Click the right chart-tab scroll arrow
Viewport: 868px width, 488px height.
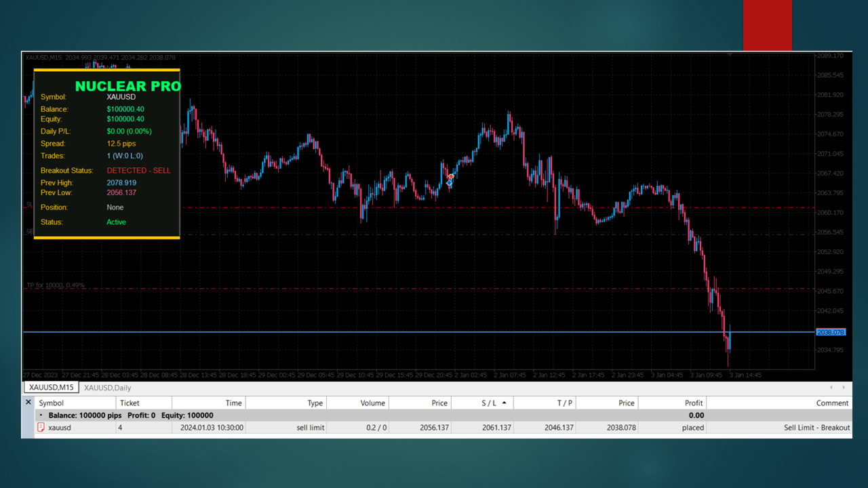[x=844, y=388]
